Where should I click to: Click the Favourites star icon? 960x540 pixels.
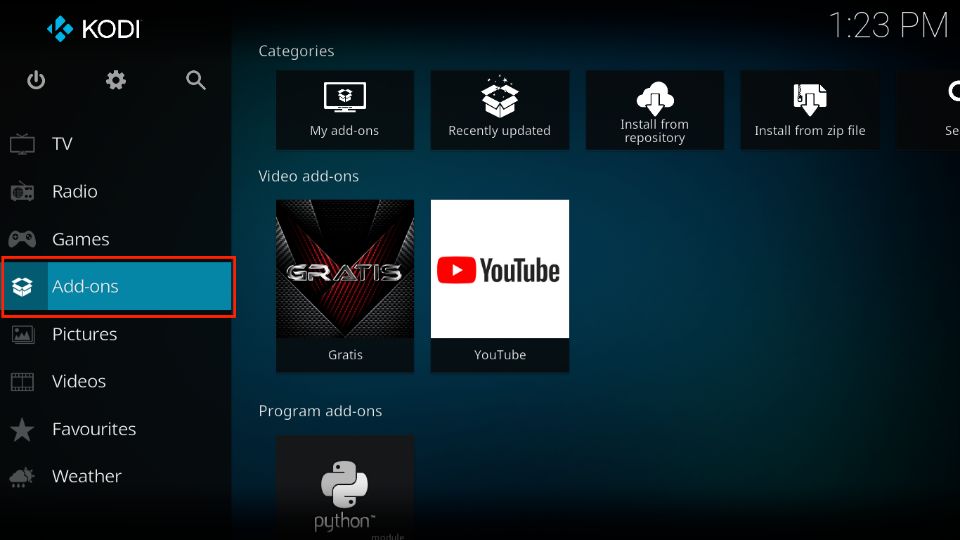click(23, 429)
